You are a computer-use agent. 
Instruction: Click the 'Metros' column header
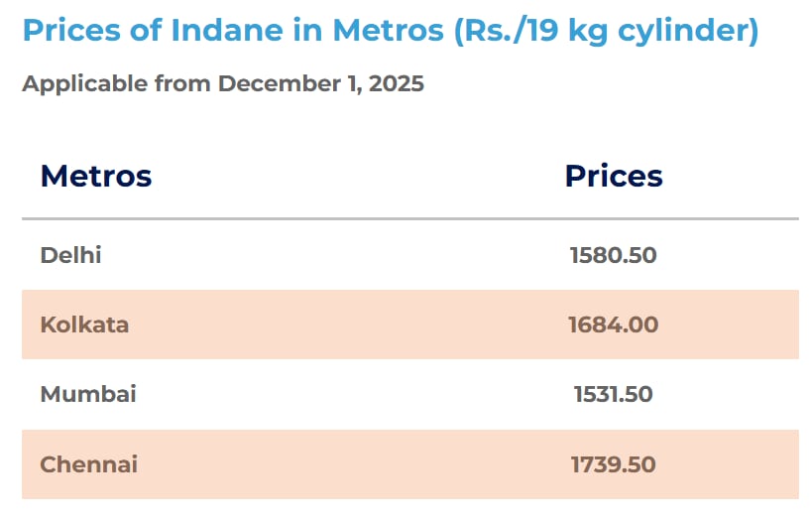pyautogui.click(x=96, y=176)
